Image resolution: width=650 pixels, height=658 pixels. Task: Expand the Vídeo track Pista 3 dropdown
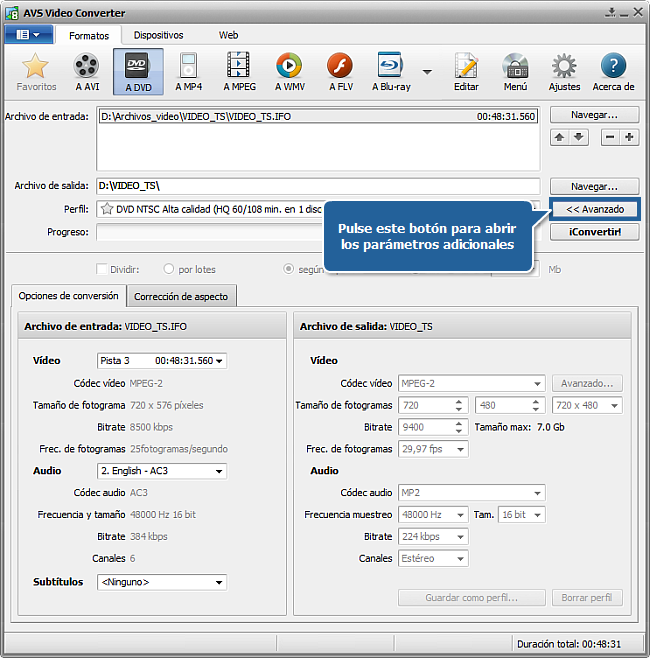(x=162, y=361)
